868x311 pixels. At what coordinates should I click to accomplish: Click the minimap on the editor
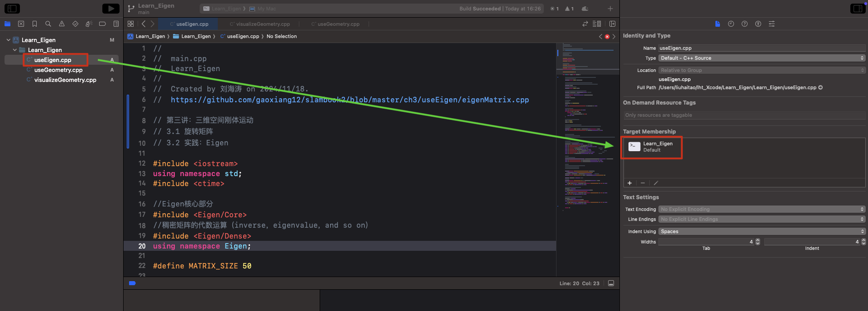588,159
